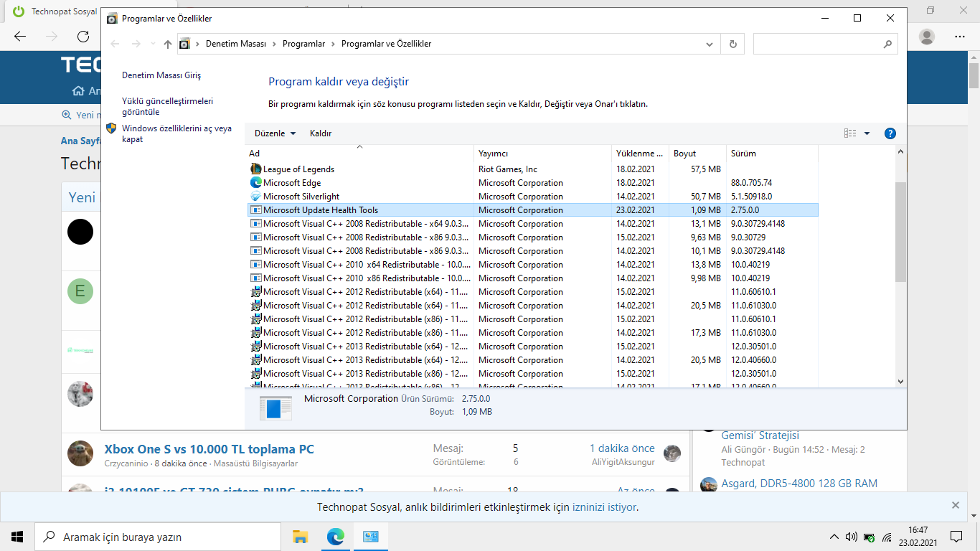Click the window icon in the Programlar title bar

[112, 19]
